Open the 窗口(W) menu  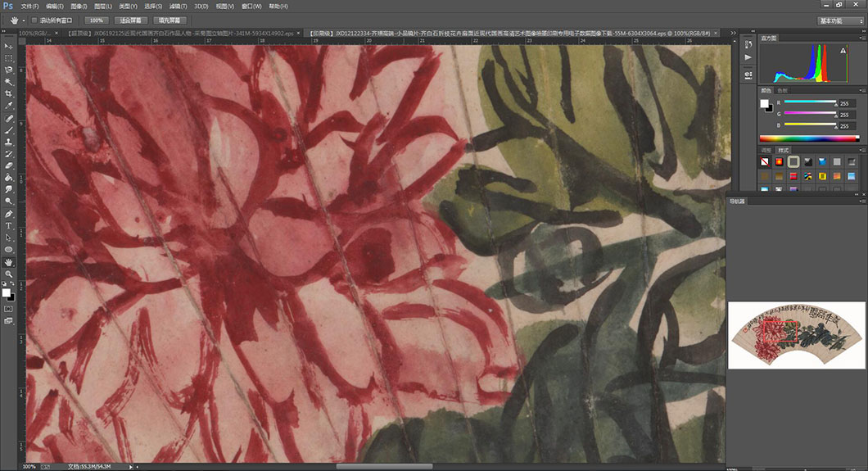251,6
